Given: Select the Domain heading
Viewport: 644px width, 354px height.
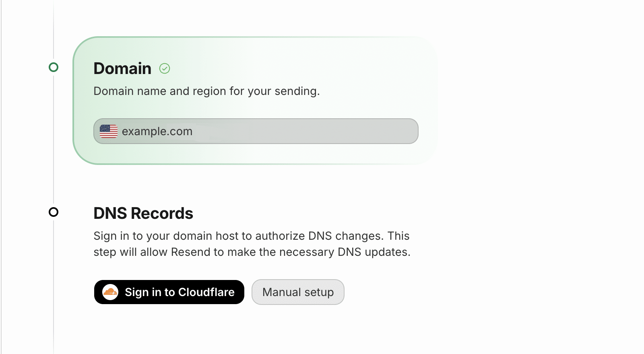Looking at the screenshot, I should [122, 68].
